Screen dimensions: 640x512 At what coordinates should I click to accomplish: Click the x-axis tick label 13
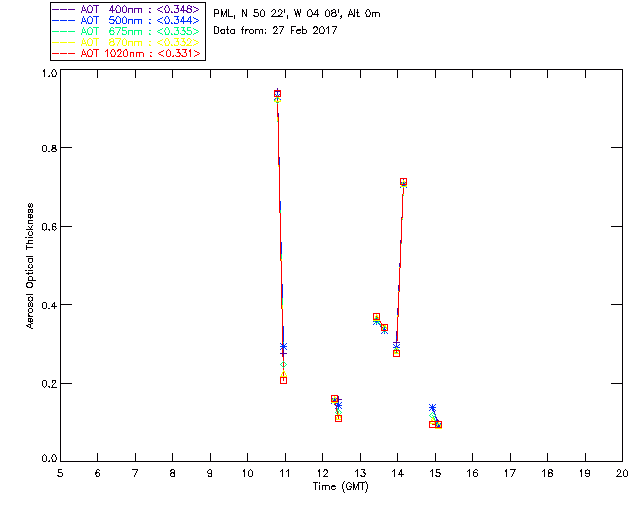coord(360,473)
